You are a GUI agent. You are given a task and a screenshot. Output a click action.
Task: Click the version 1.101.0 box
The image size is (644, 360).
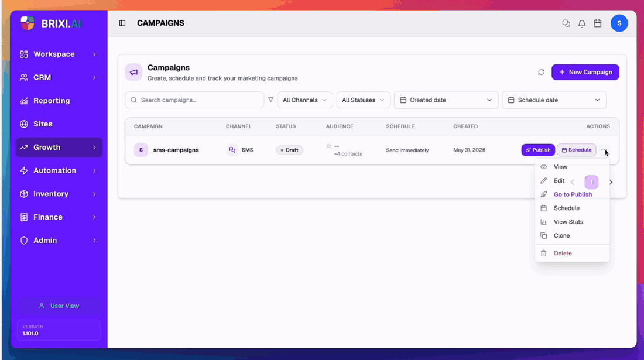59,330
